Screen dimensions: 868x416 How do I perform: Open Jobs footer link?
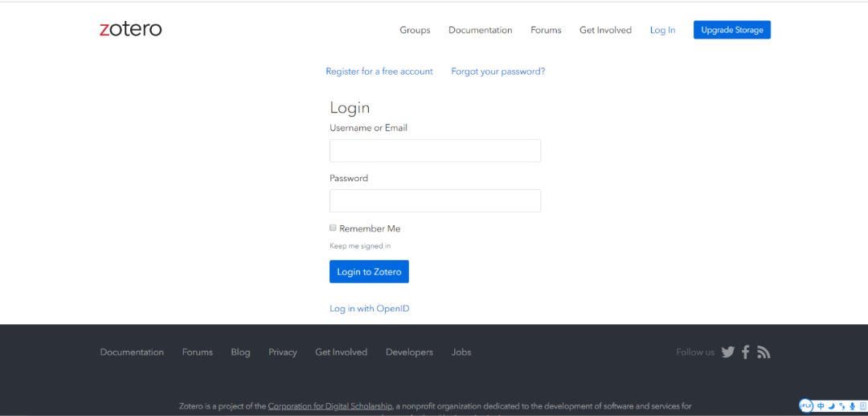click(461, 352)
